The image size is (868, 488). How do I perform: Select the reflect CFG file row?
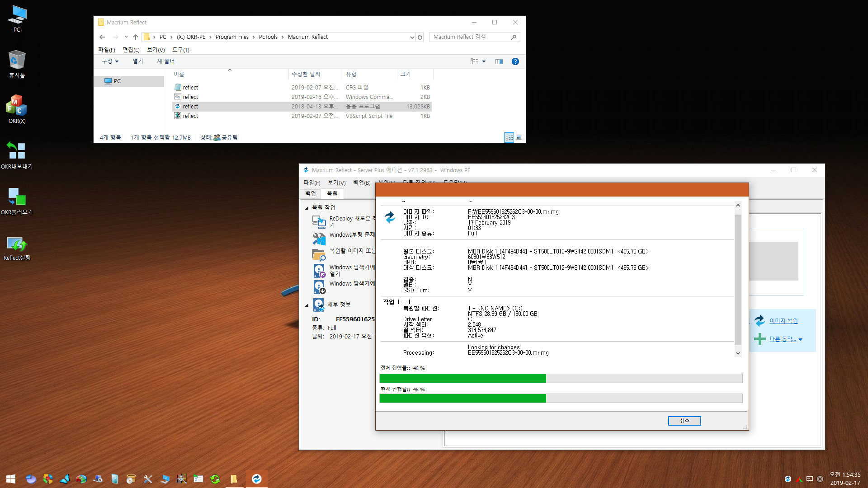pyautogui.click(x=302, y=87)
